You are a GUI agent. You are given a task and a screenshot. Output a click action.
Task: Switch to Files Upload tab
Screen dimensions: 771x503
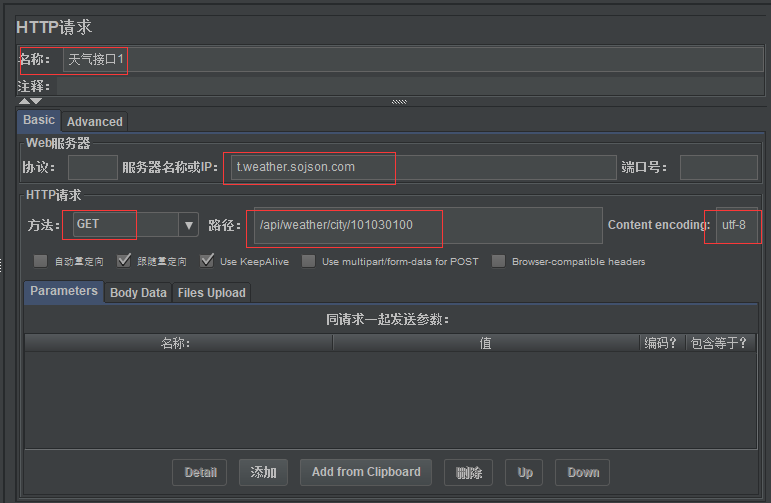[211, 293]
